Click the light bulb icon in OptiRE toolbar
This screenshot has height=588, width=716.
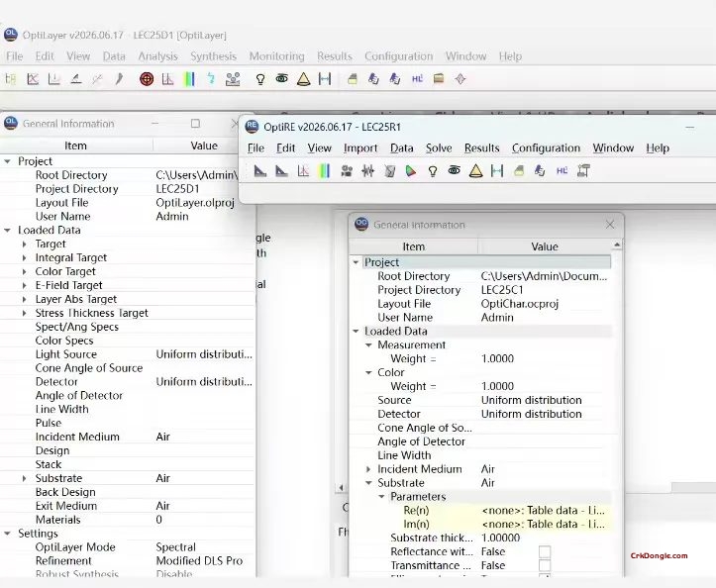tap(433, 171)
